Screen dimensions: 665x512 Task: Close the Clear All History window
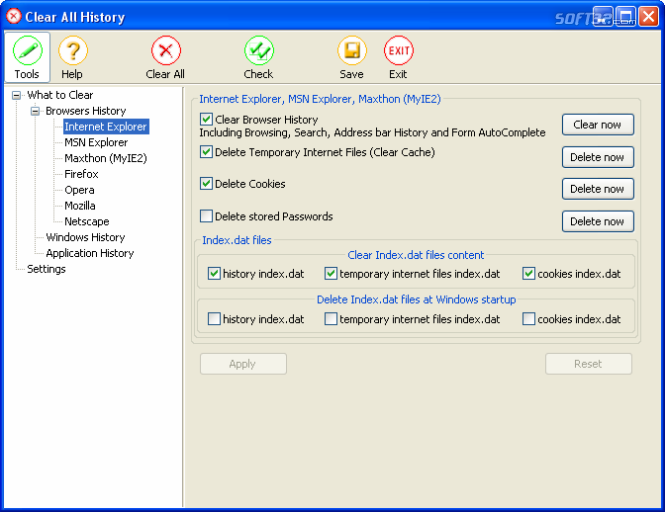tap(648, 17)
